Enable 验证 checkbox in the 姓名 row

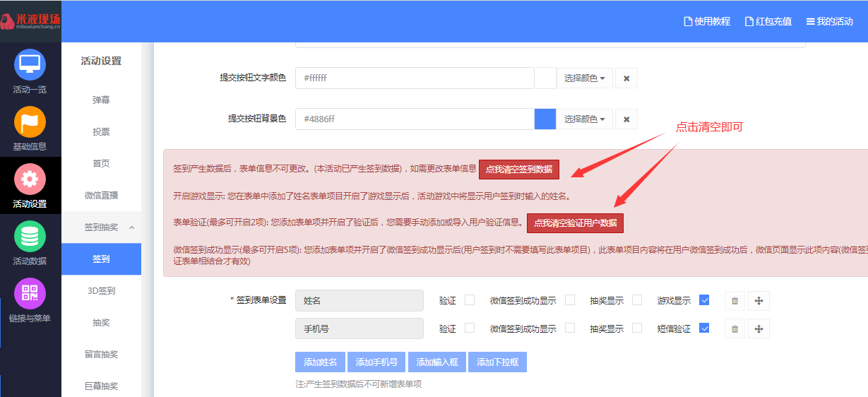(x=470, y=300)
